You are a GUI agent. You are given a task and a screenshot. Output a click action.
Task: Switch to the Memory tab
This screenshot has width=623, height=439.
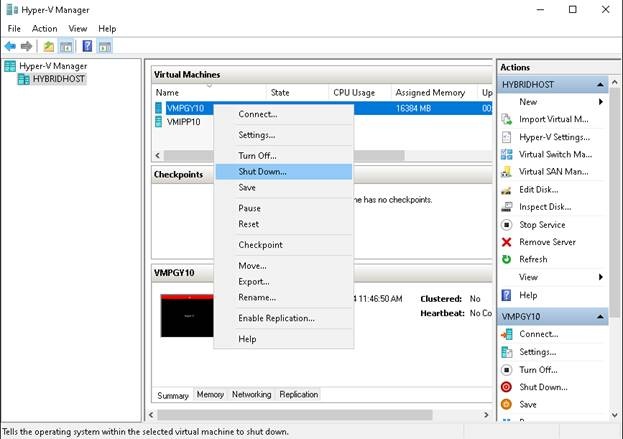[210, 395]
